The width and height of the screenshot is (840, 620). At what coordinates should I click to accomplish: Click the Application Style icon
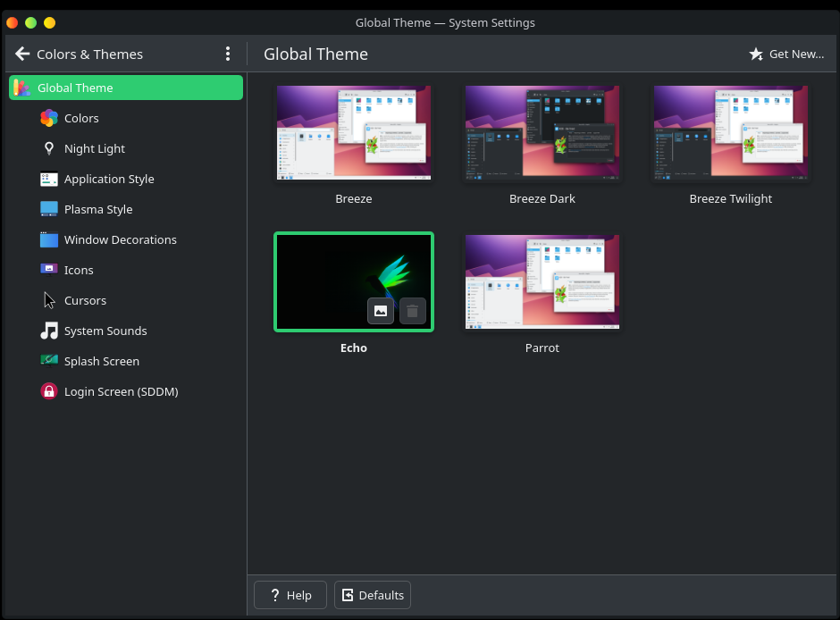pos(49,179)
